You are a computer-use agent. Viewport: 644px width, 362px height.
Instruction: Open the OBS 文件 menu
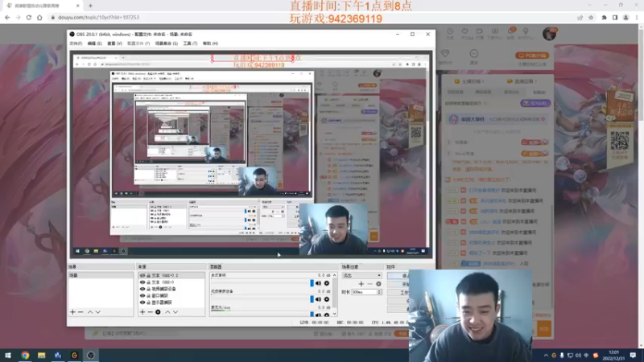coord(76,43)
